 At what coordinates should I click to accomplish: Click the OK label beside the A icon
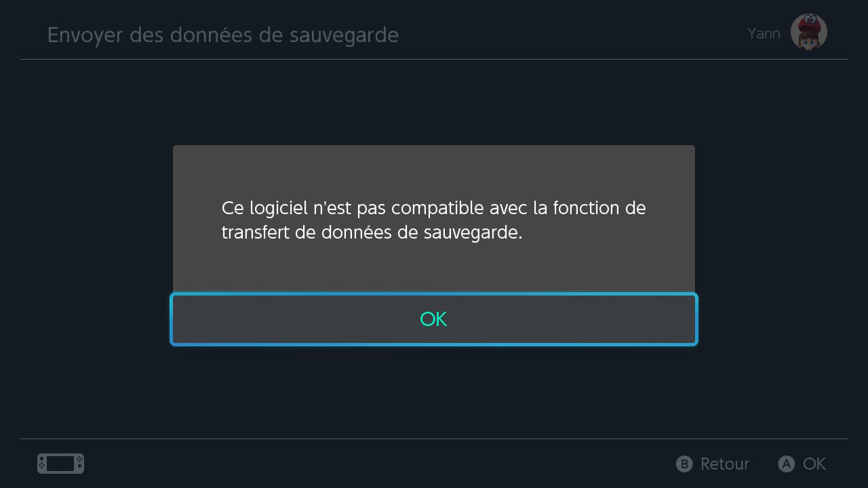coord(814,464)
